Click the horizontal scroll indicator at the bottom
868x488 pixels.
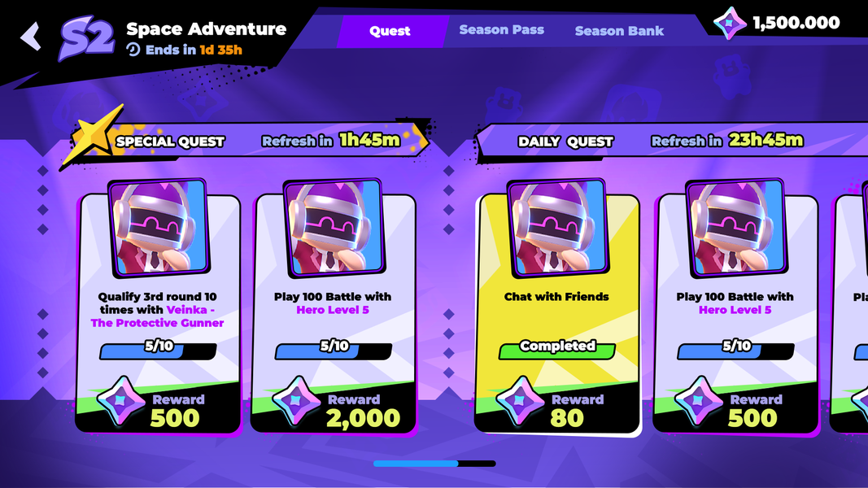434,464
